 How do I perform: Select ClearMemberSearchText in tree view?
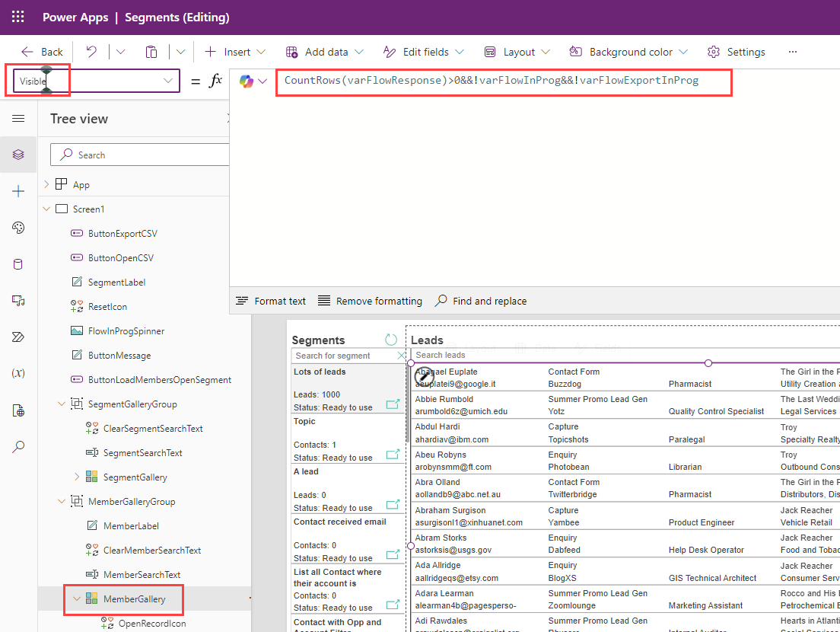[x=152, y=551]
